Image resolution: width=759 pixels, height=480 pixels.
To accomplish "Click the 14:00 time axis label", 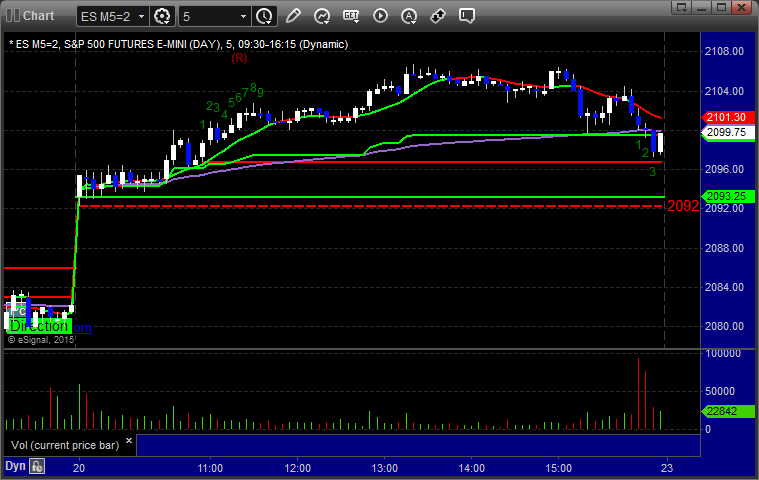I will click(x=471, y=468).
